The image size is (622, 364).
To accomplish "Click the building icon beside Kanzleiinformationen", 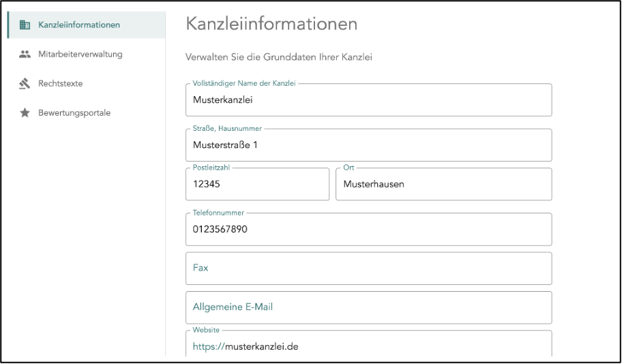I will tap(25, 25).
